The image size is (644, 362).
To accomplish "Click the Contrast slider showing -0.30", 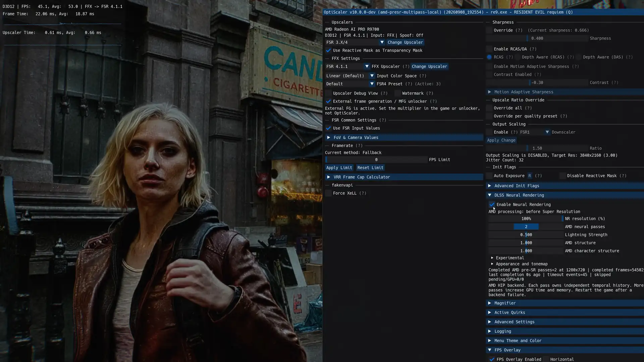I will coord(537,82).
